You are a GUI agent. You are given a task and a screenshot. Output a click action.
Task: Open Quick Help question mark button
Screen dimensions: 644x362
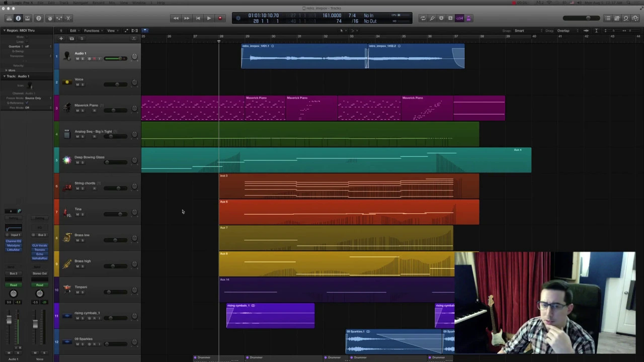[x=39, y=18]
